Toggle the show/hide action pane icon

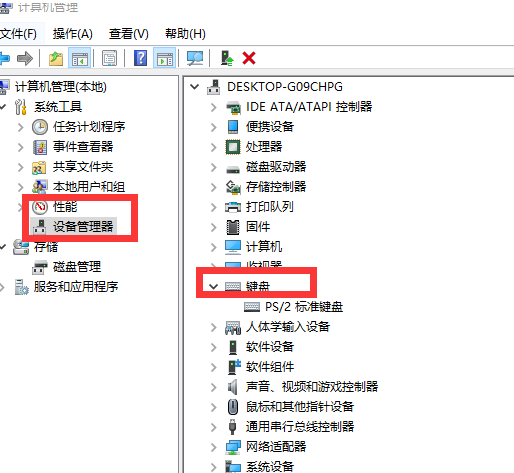pyautogui.click(x=165, y=58)
